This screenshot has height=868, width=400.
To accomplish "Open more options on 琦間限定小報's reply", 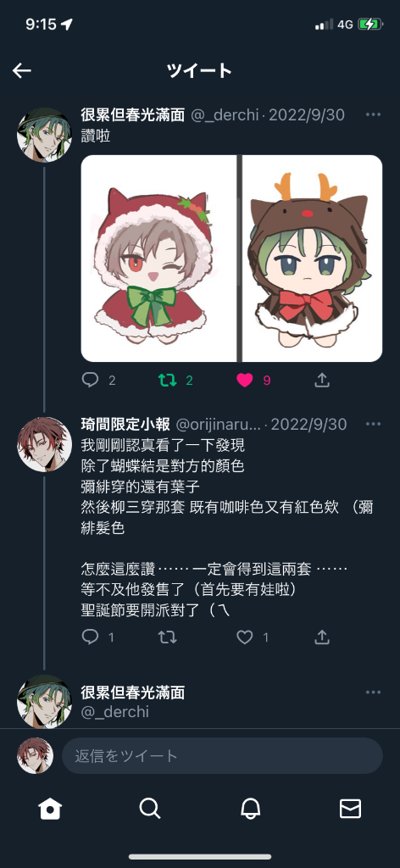I will (374, 424).
